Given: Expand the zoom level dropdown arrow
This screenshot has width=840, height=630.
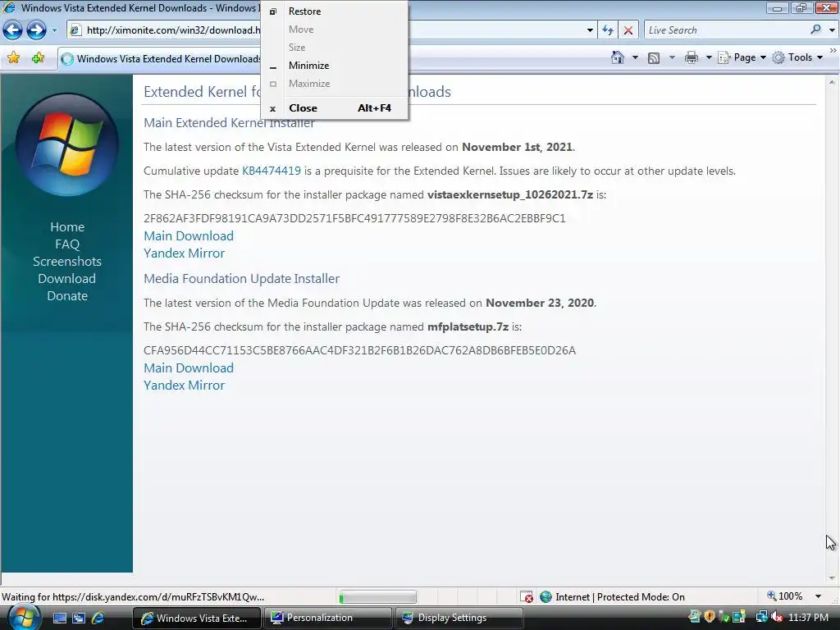Looking at the screenshot, I should click(x=818, y=596).
